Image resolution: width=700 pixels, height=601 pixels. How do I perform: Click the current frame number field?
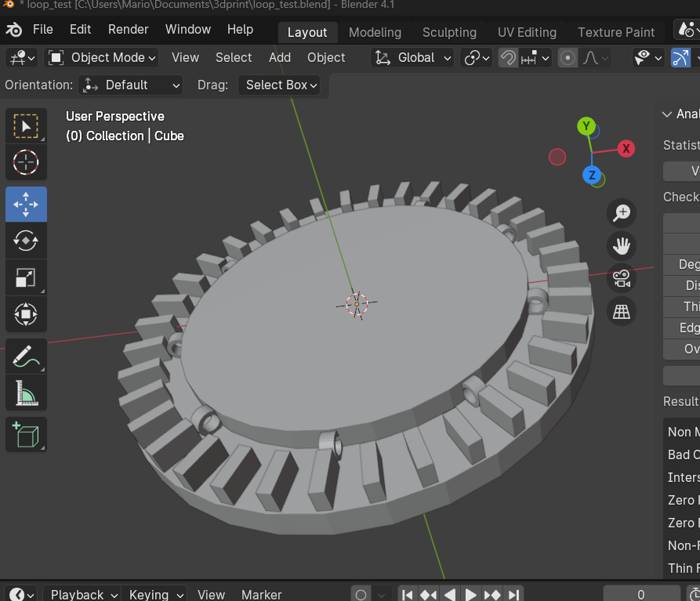pyautogui.click(x=641, y=594)
